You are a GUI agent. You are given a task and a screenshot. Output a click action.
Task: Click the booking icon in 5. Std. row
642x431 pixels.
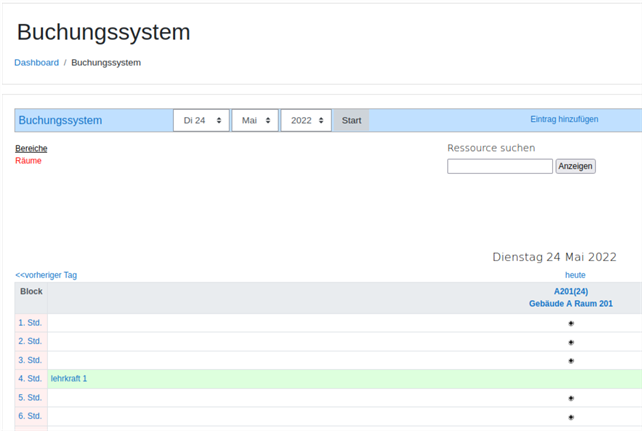[x=571, y=398]
